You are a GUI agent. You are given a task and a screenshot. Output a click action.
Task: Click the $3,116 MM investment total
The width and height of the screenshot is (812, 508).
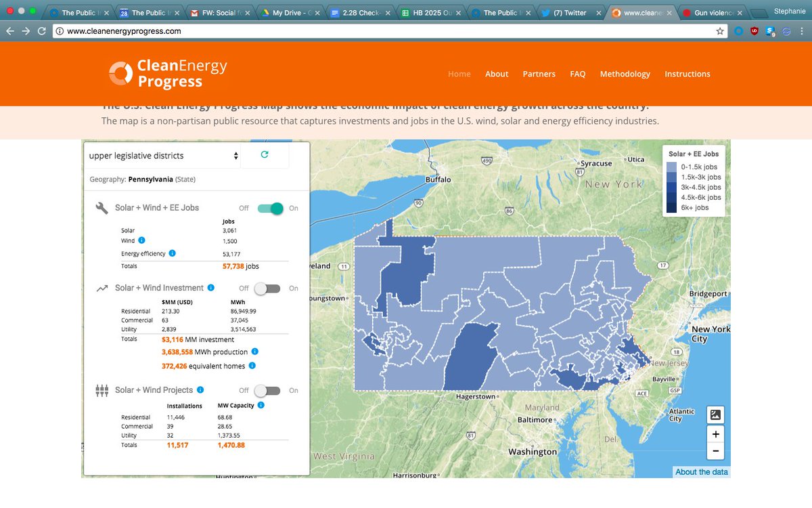click(198, 339)
